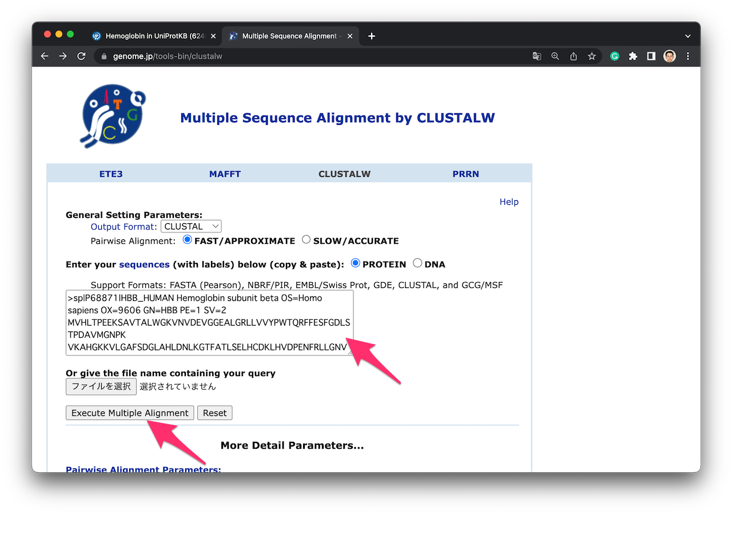Click the zoom magnifier icon in toolbar
Image resolution: width=756 pixels, height=538 pixels.
point(555,56)
